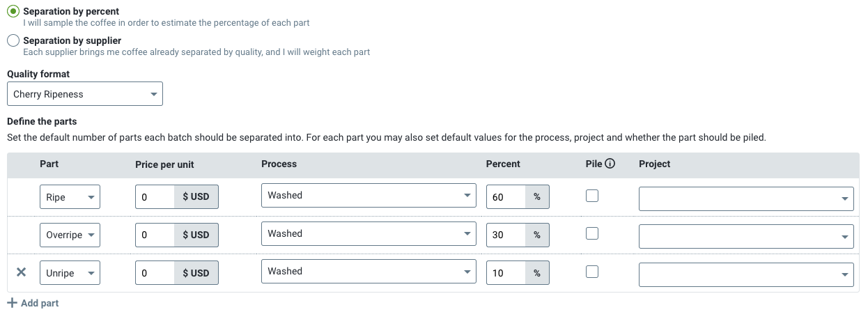The height and width of the screenshot is (319, 868).
Task: Expand the Washed process dropdown for Ripe
Action: click(369, 196)
